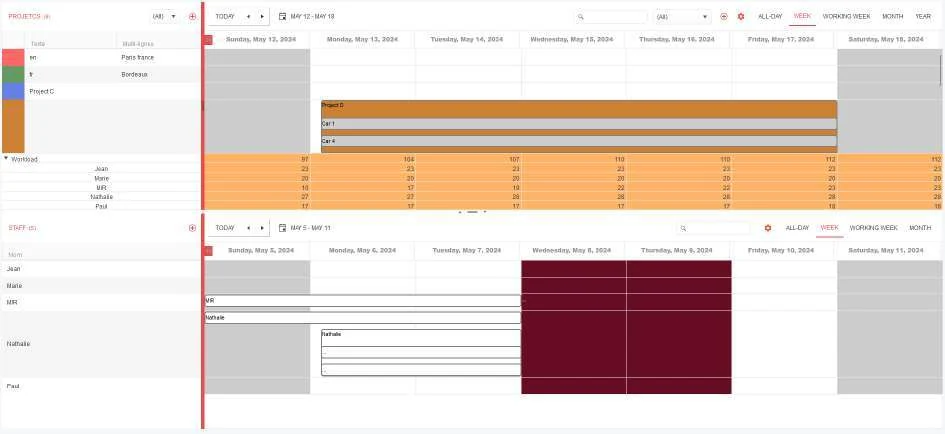Select Working Week view in projects scheduler
The image size is (945, 434).
coord(846,17)
